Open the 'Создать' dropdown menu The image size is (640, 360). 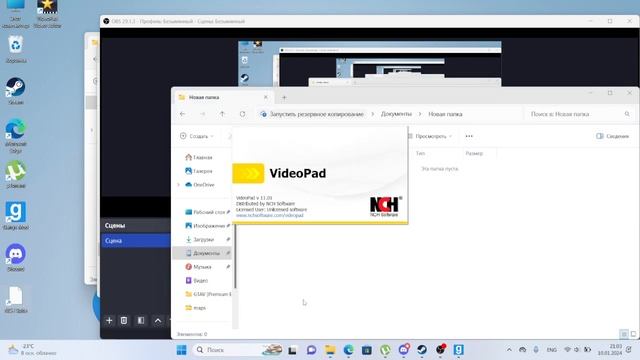197,136
